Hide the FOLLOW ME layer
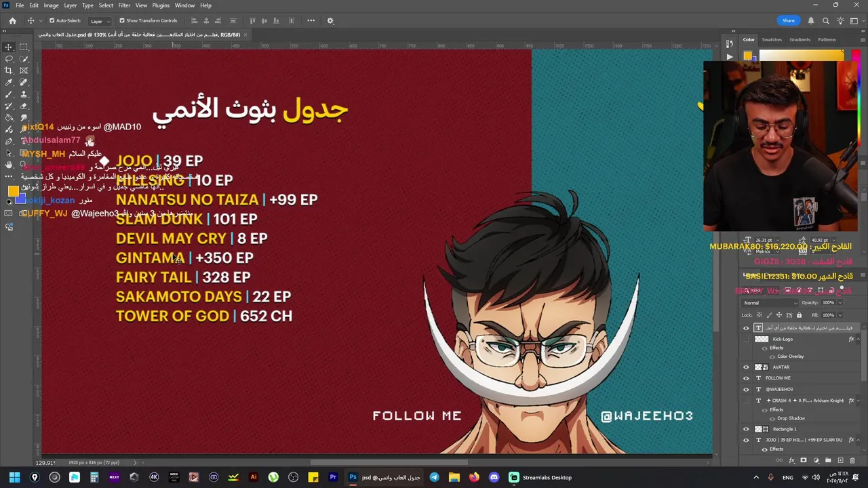 (746, 378)
